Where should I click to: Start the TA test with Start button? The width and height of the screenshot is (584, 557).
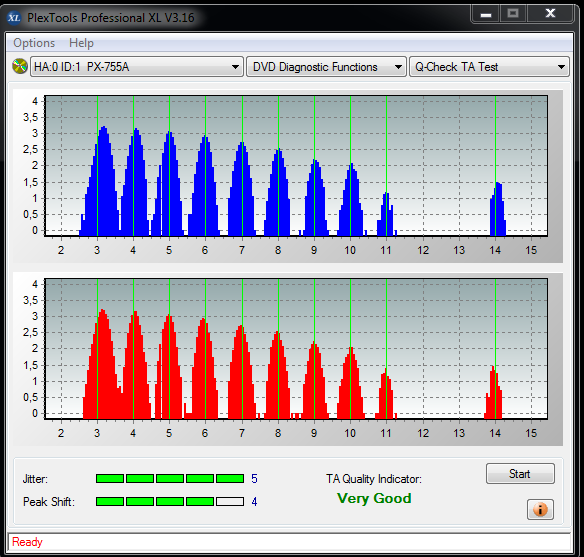click(520, 474)
